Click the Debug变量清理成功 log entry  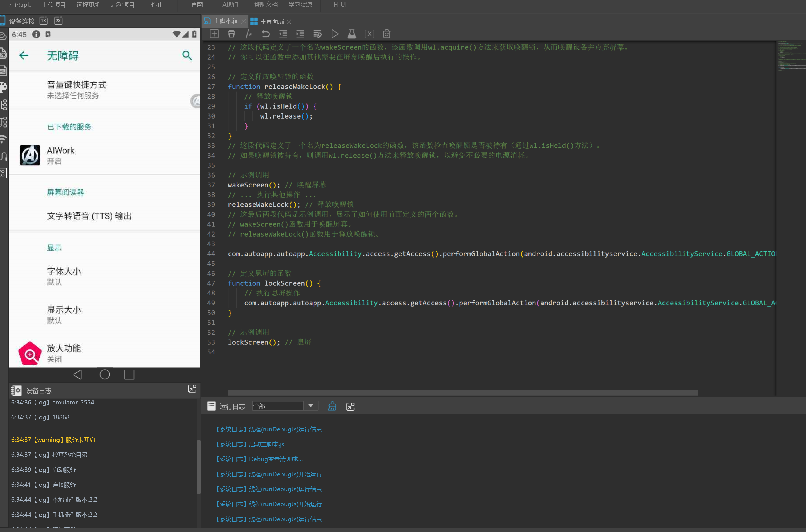click(260, 459)
